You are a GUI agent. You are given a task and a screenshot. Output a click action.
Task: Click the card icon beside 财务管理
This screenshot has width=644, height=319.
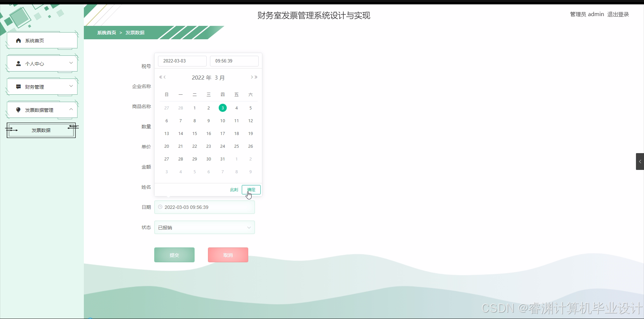pyautogui.click(x=18, y=86)
